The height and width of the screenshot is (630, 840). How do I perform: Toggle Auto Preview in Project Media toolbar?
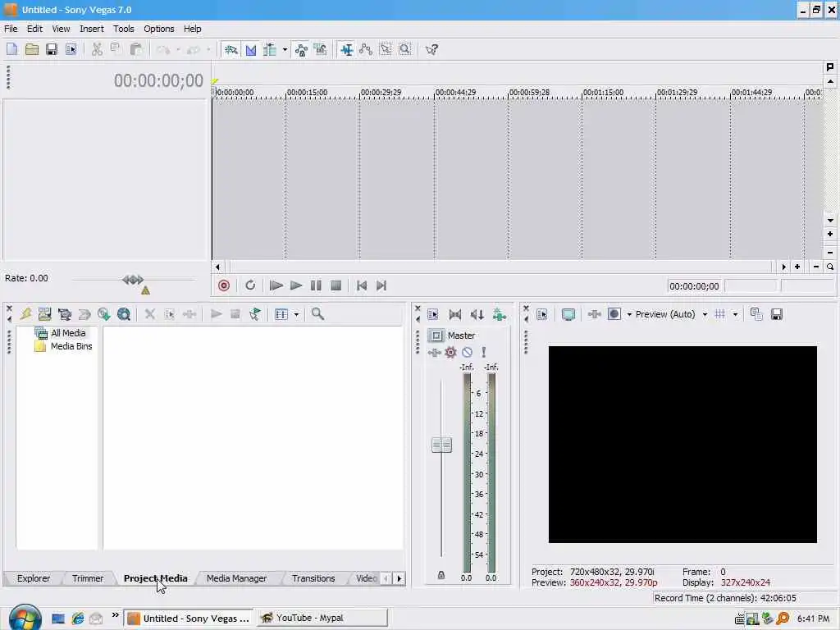click(x=255, y=314)
